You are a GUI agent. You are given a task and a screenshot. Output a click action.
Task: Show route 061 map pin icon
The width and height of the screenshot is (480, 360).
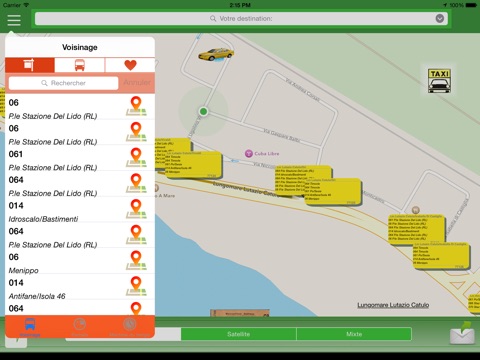pyautogui.click(x=136, y=158)
